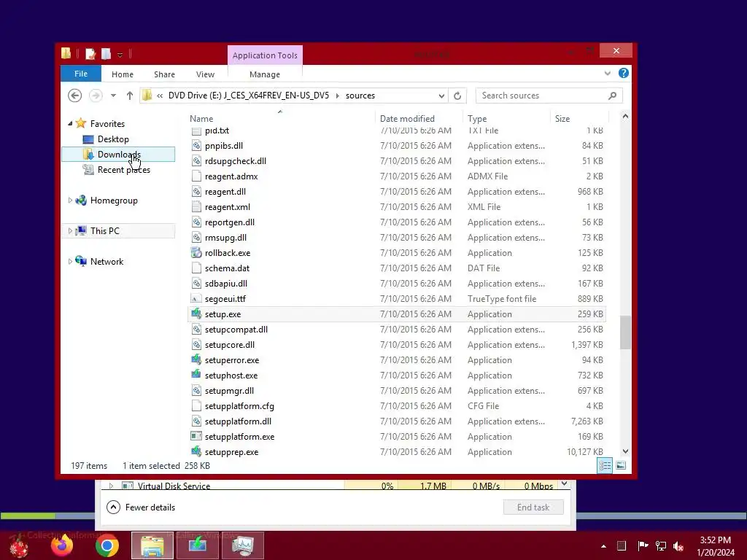747x560 pixels.
Task: Expand Virtual Disk Service row
Action: point(111,486)
